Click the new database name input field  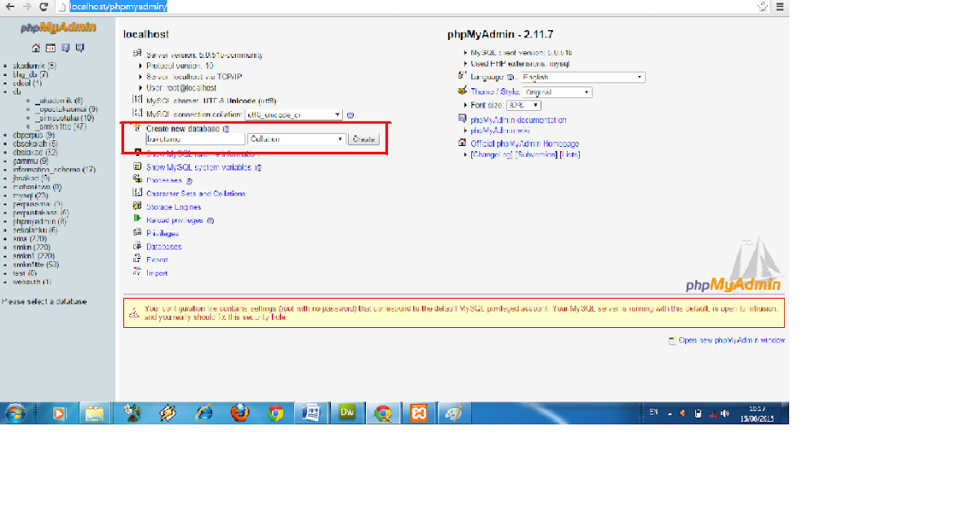(x=194, y=139)
